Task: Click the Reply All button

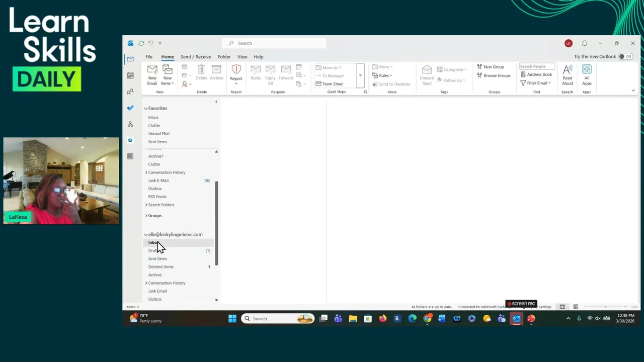Action: 270,74
